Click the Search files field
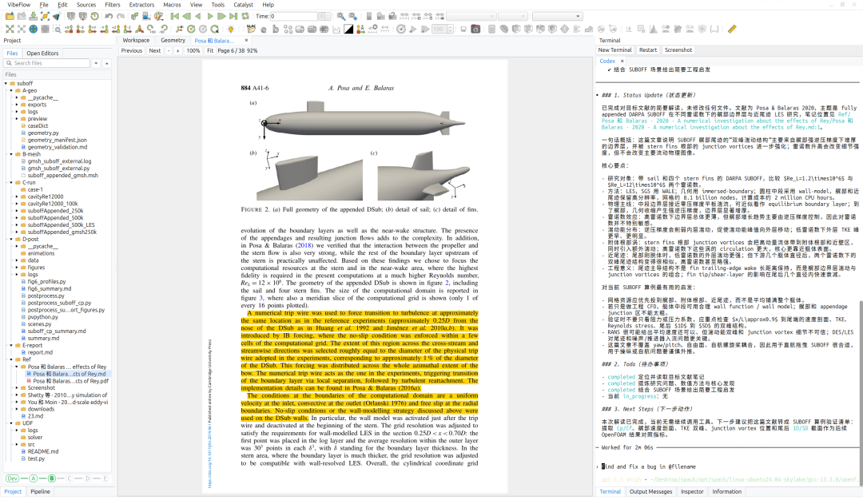The image size is (863, 504). [47, 63]
